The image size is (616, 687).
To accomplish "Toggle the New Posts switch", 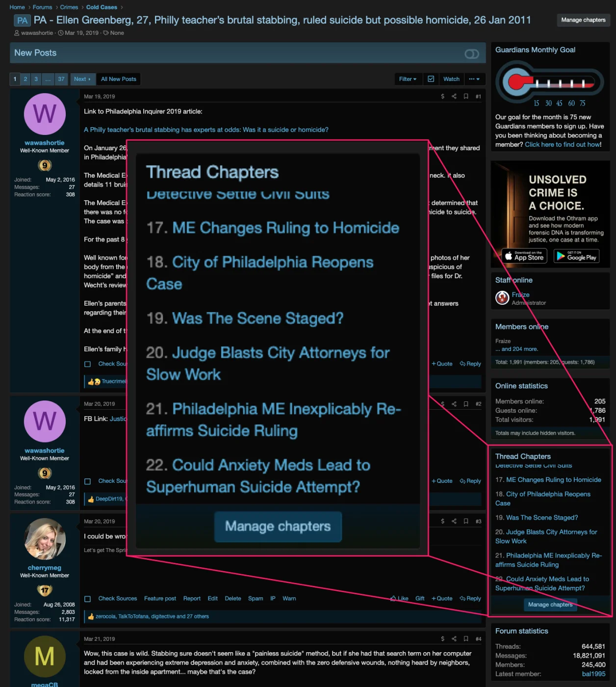I will 471,53.
